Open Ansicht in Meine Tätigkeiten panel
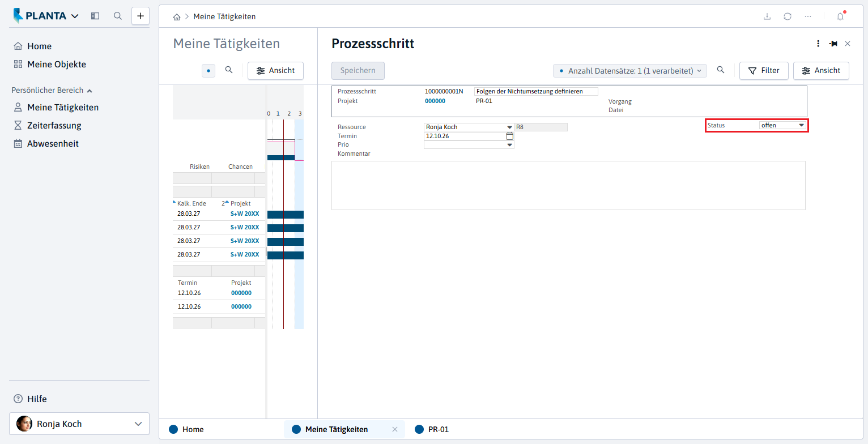The width and height of the screenshot is (868, 444). [x=275, y=71]
